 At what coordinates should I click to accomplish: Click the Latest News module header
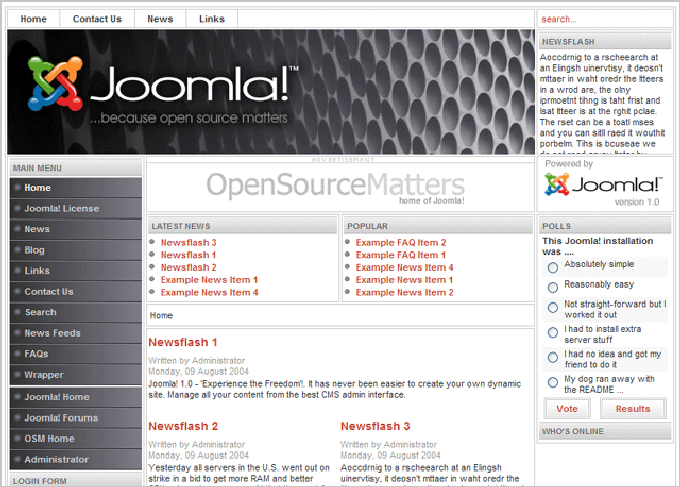(x=242, y=226)
